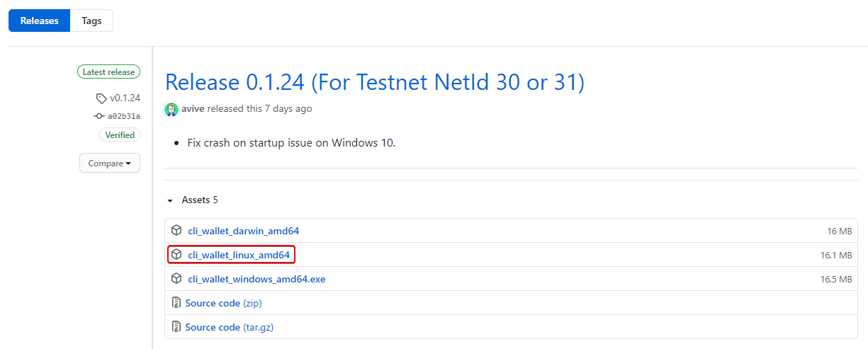Select the Releases tab
This screenshot has width=868, height=349.
pyautogui.click(x=40, y=21)
